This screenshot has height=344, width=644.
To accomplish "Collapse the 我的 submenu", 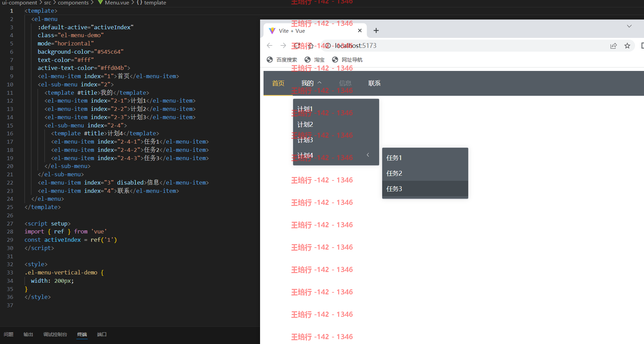I will click(311, 83).
